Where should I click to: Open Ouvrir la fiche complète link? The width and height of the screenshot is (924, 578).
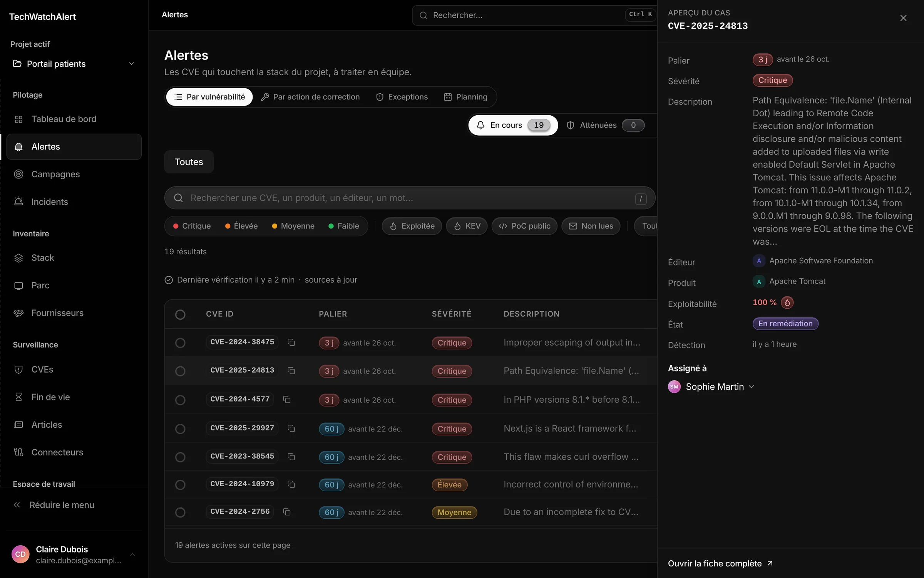click(720, 563)
